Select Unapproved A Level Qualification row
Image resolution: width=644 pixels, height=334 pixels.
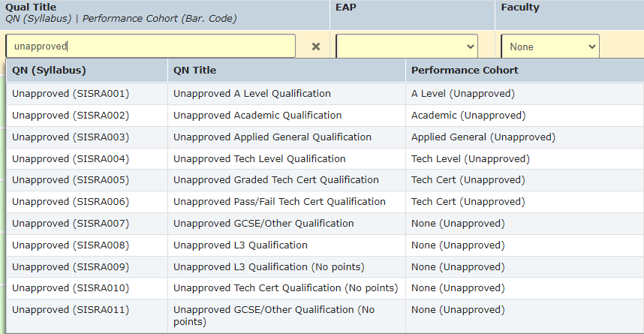pos(251,94)
